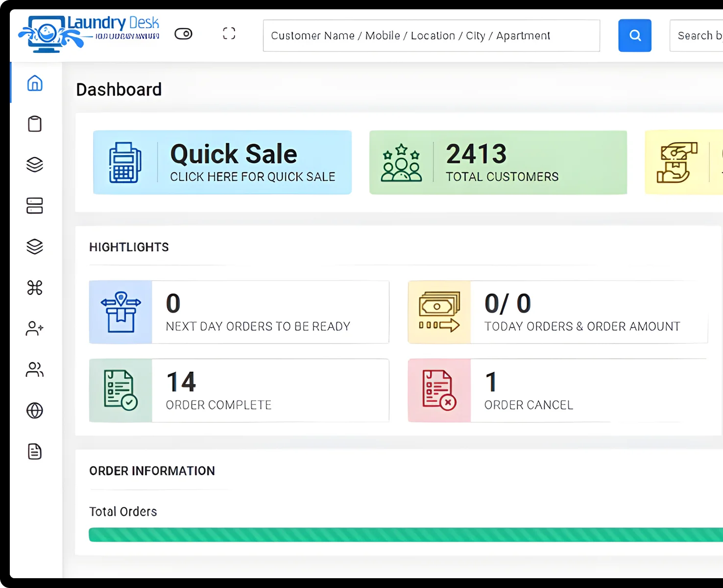Open the add user icon in sidebar

(35, 328)
